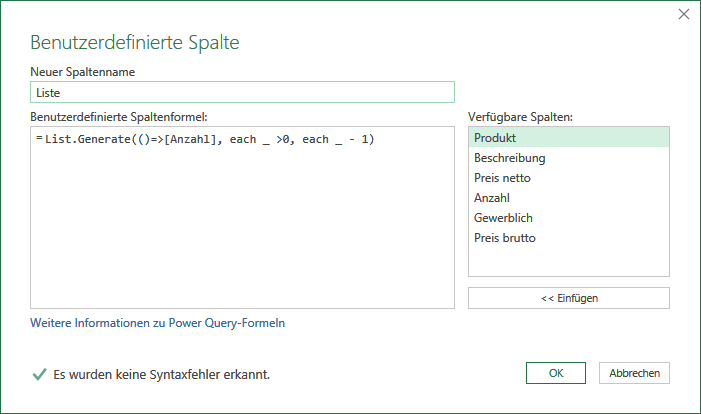Click the green syntax check icon
Screen dimensions: 701x414
point(39,374)
